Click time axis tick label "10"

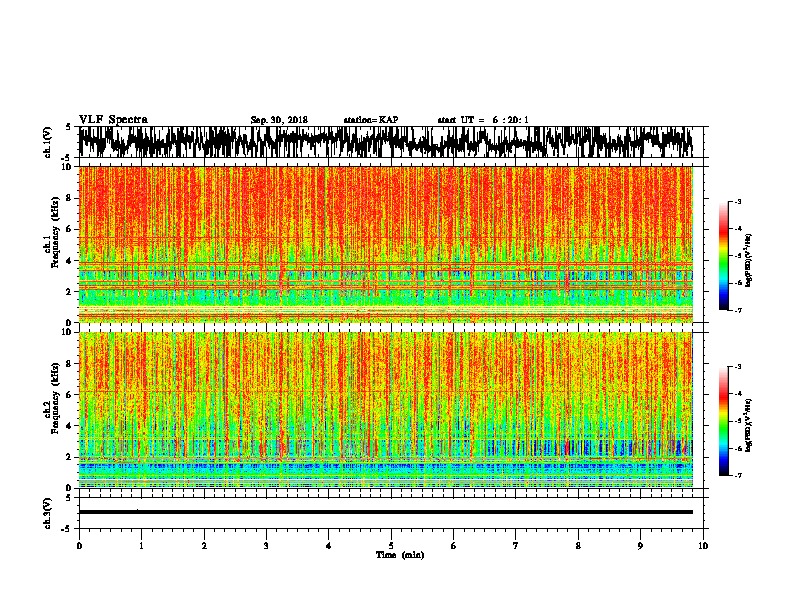(x=703, y=546)
